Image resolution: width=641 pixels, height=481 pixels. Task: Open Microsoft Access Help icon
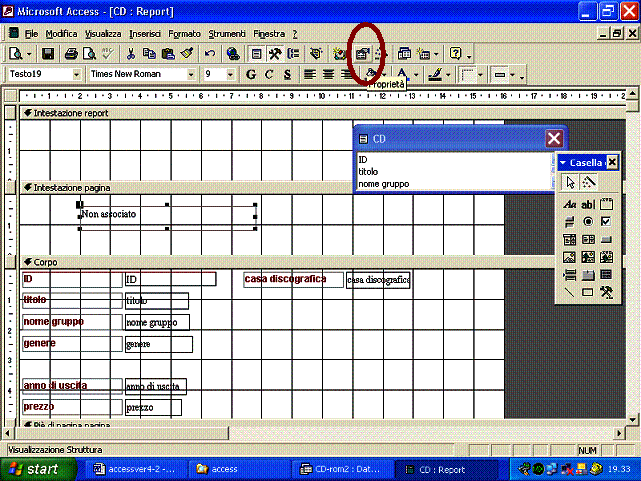455,54
